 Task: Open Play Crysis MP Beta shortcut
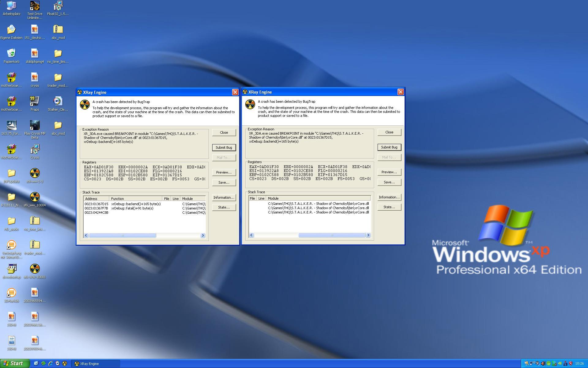(35, 125)
